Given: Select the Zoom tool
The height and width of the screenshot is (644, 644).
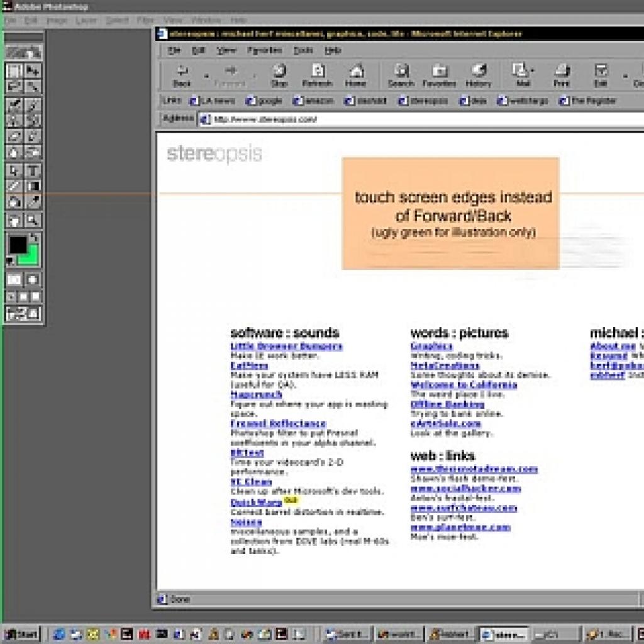Looking at the screenshot, I should 33,221.
